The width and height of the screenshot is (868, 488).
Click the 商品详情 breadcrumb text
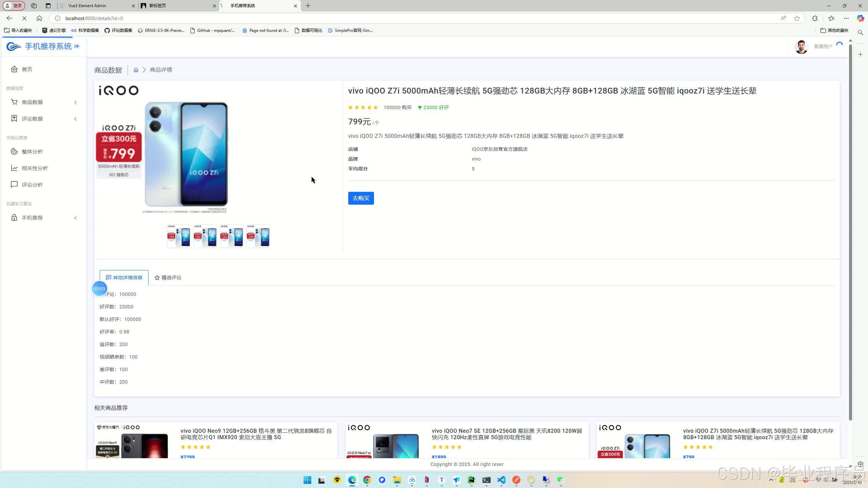tap(161, 70)
